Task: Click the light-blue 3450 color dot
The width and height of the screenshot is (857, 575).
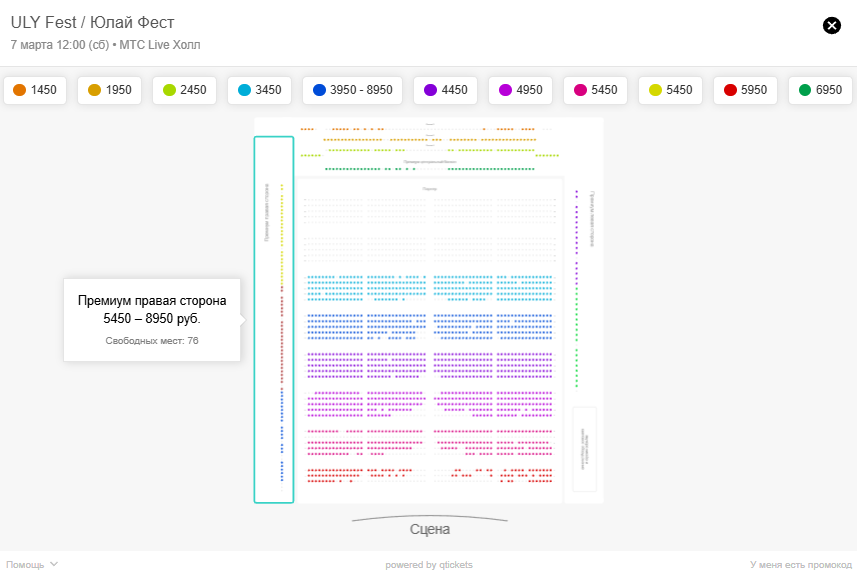Action: (x=244, y=90)
